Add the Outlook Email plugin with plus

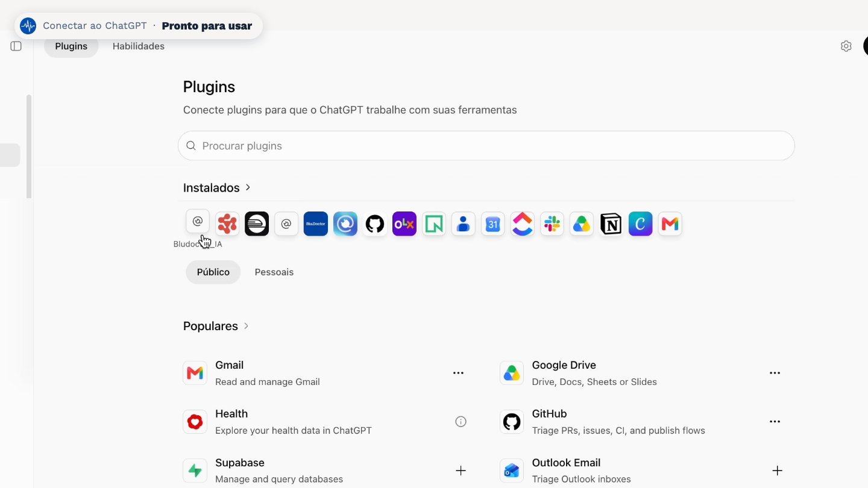[778, 471]
